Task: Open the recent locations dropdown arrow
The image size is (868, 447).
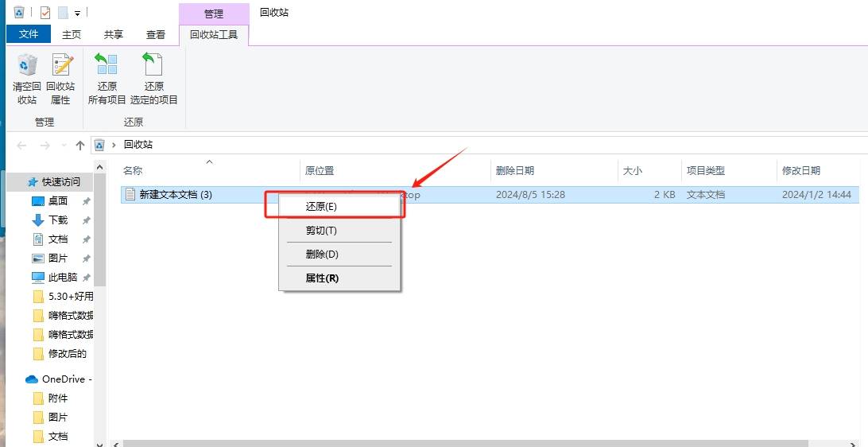Action: [x=64, y=145]
